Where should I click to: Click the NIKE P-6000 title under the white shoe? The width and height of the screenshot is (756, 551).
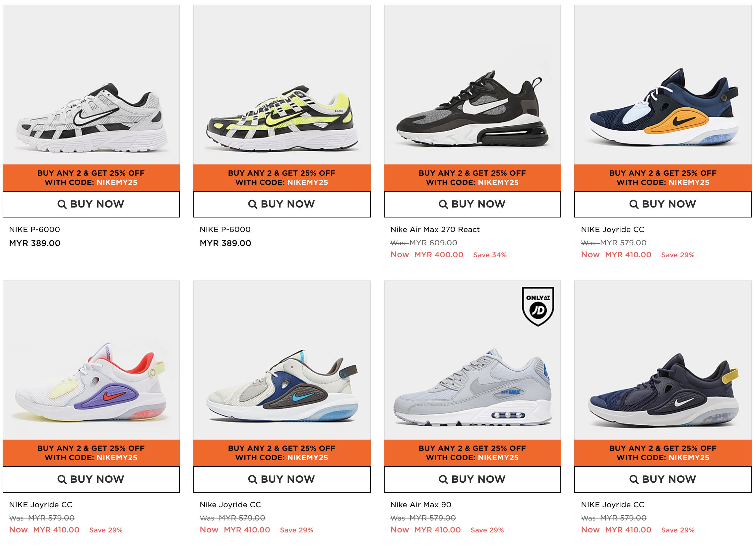point(34,229)
